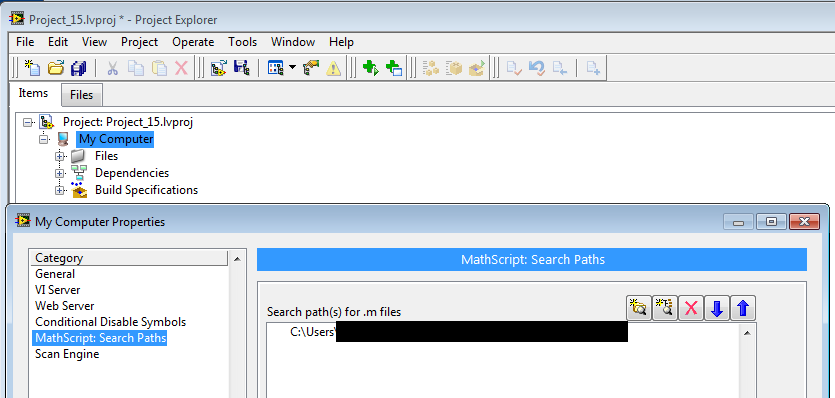Close the My Computer Properties dialog

(804, 222)
